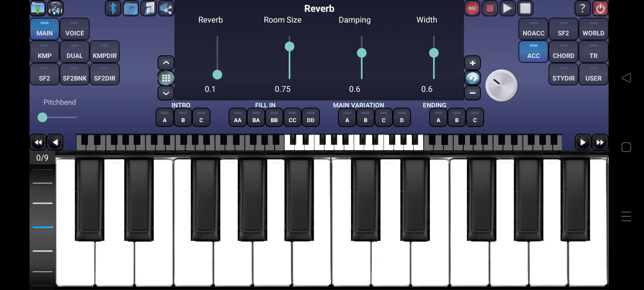Screen dimensions: 644x290
Task: Click the rewind to start icon
Action: point(38,142)
